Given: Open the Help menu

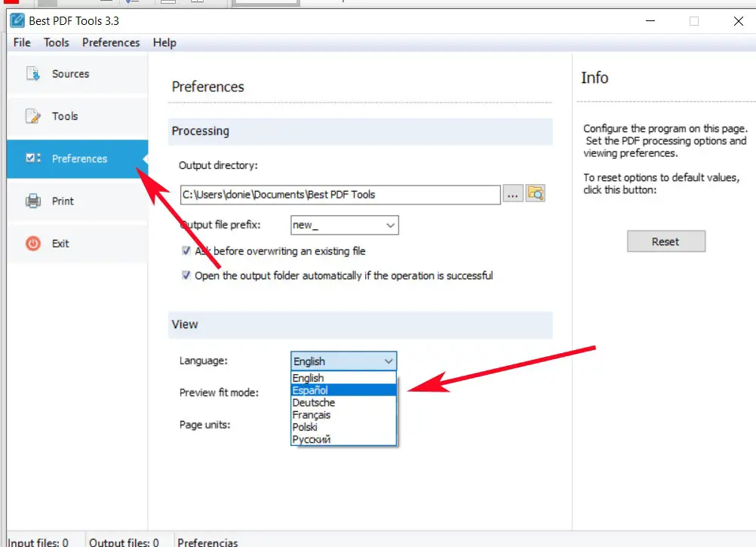Looking at the screenshot, I should click(164, 42).
